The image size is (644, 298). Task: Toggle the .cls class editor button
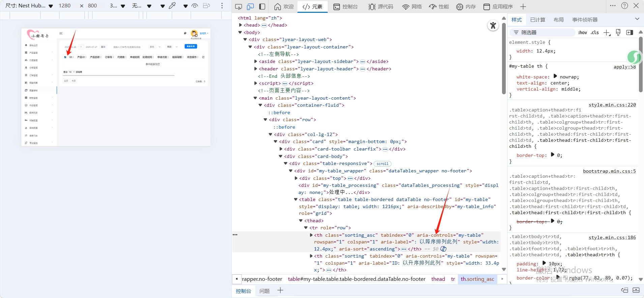[x=595, y=32]
